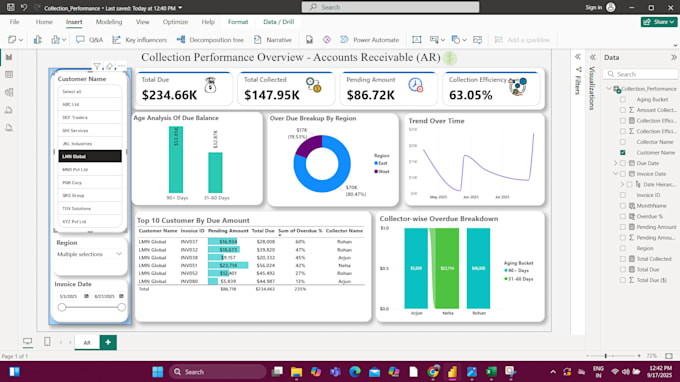680x382 pixels.
Task: Insert a Power Automate visual
Action: tap(369, 40)
